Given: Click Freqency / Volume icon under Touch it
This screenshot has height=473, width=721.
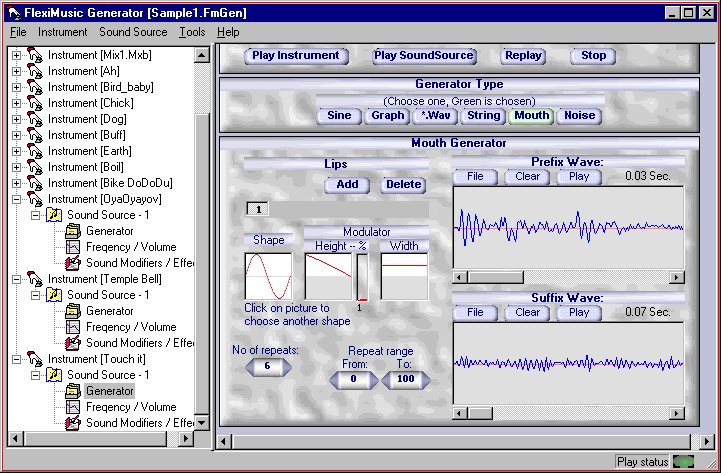Looking at the screenshot, I should coord(73,407).
